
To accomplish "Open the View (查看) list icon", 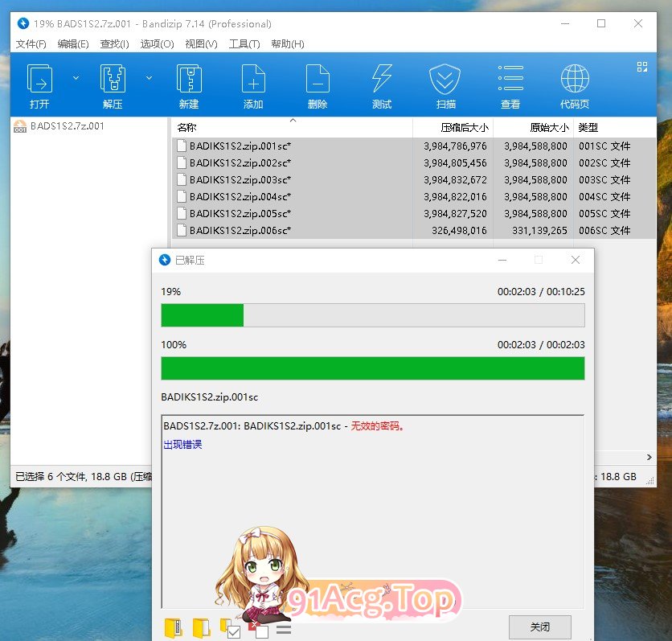I will (x=510, y=86).
